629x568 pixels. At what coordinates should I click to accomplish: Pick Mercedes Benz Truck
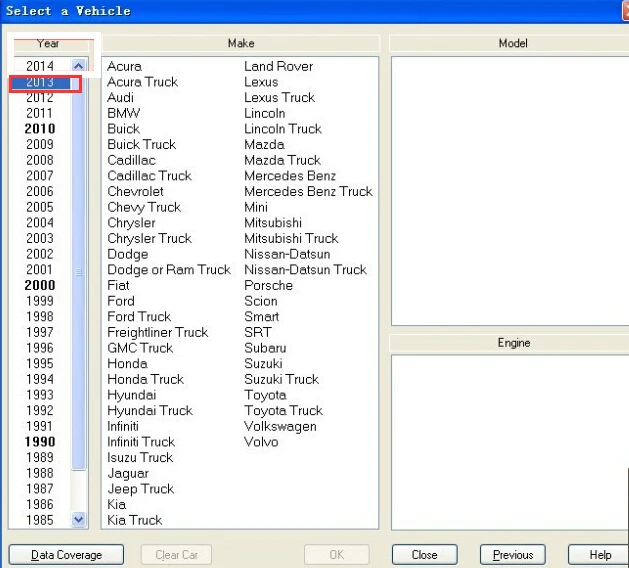pyautogui.click(x=308, y=191)
